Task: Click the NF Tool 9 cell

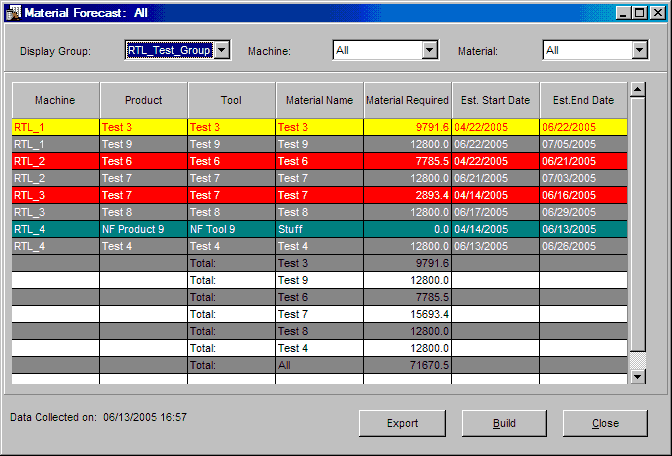Action: (x=231, y=229)
